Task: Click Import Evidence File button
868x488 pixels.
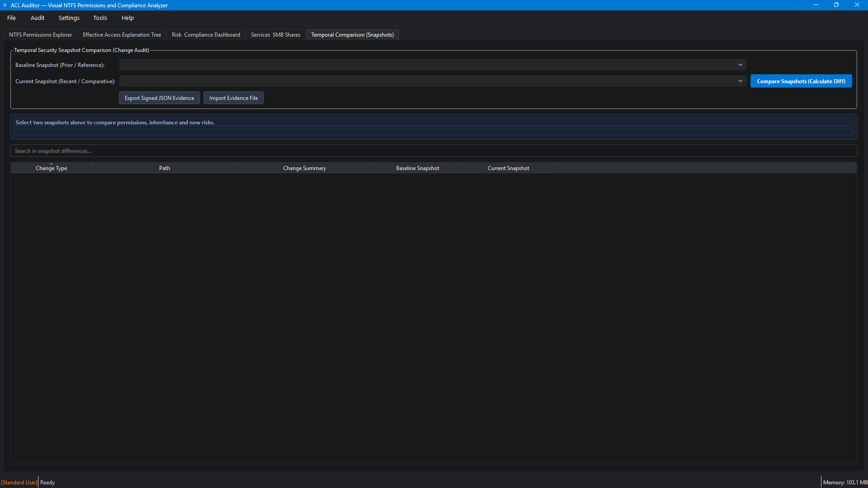Action: tap(233, 98)
